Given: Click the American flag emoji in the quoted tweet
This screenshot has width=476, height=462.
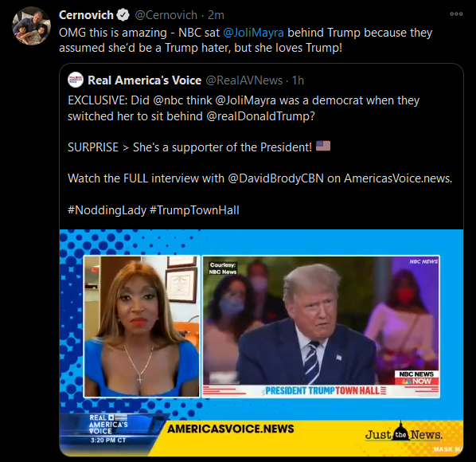Looking at the screenshot, I should [323, 146].
